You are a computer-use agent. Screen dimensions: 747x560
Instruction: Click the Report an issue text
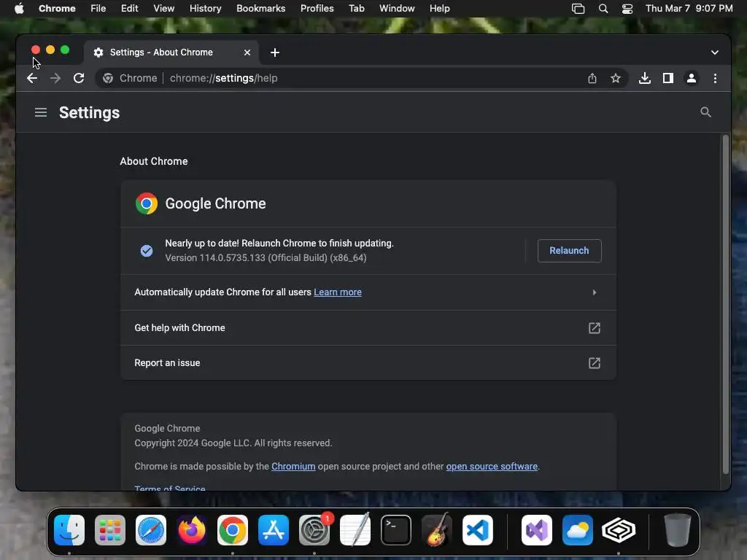coord(167,363)
